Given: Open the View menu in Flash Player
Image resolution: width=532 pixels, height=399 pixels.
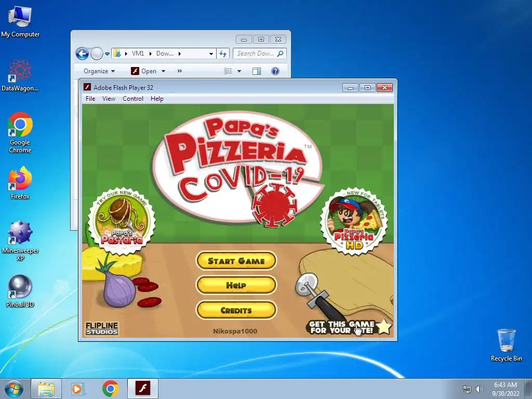Looking at the screenshot, I should pos(109,99).
